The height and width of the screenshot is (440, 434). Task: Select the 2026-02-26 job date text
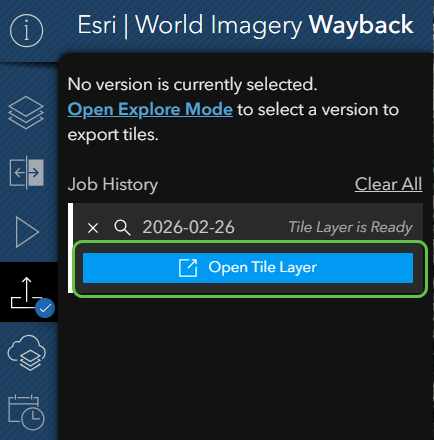point(188,227)
